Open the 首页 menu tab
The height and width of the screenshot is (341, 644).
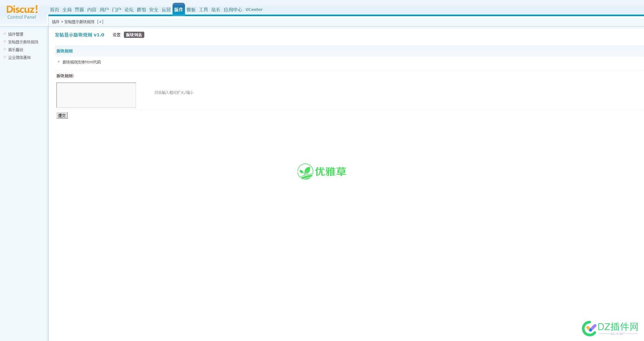pos(54,10)
